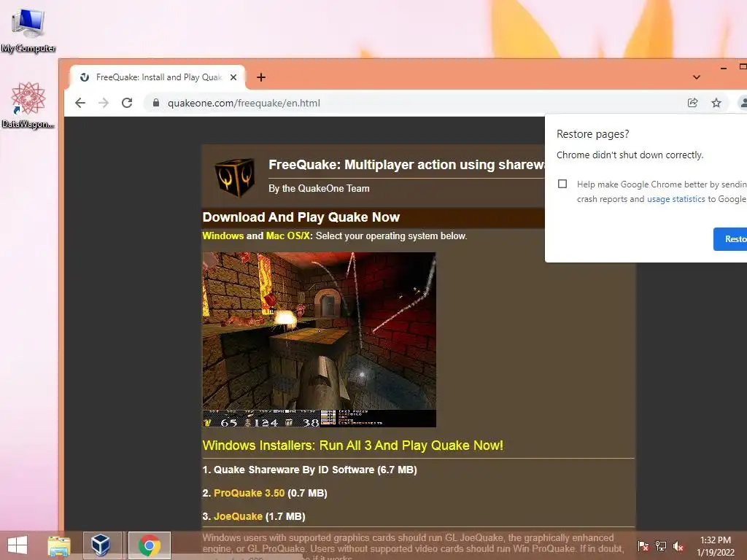This screenshot has width=747, height=560.
Task: Click the blue Restore button
Action: click(730, 239)
